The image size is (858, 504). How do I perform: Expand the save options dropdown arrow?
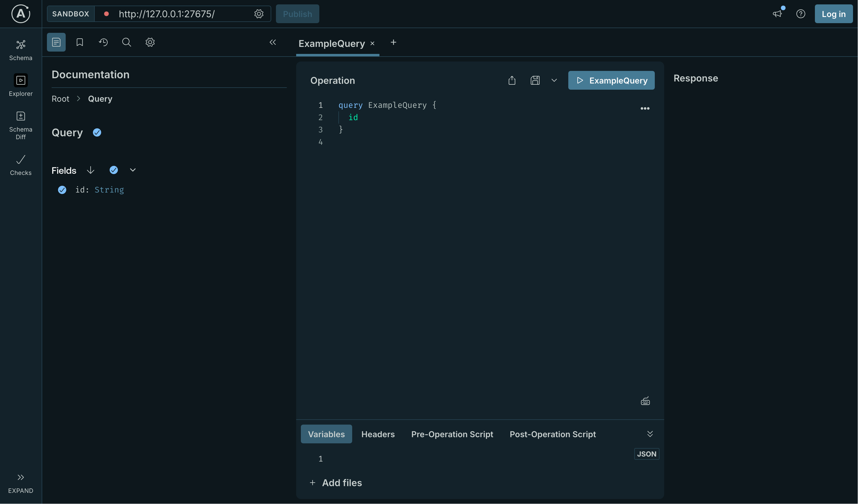554,80
